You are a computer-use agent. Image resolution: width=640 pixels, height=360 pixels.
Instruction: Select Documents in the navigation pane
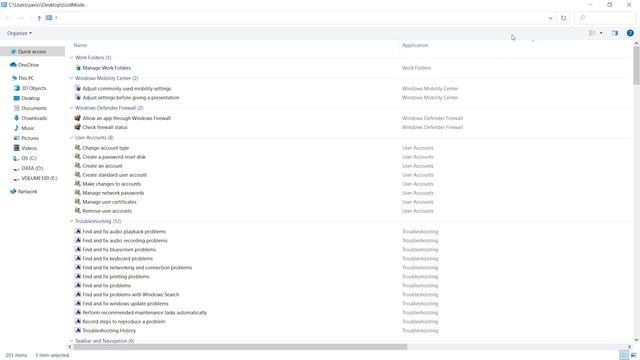34,108
